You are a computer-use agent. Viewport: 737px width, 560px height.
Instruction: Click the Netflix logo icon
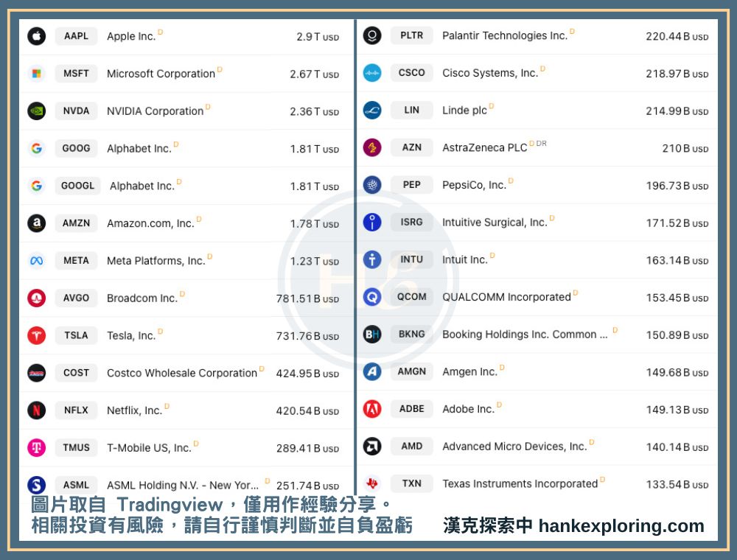pyautogui.click(x=37, y=410)
